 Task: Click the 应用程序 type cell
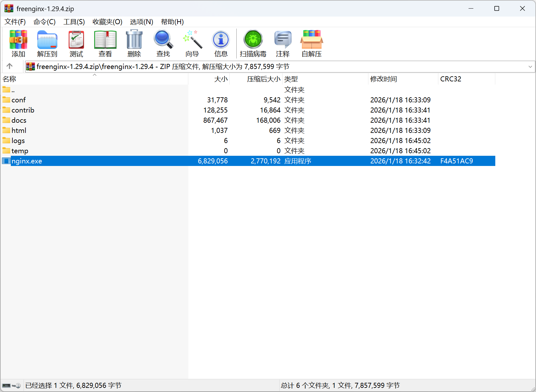click(298, 161)
